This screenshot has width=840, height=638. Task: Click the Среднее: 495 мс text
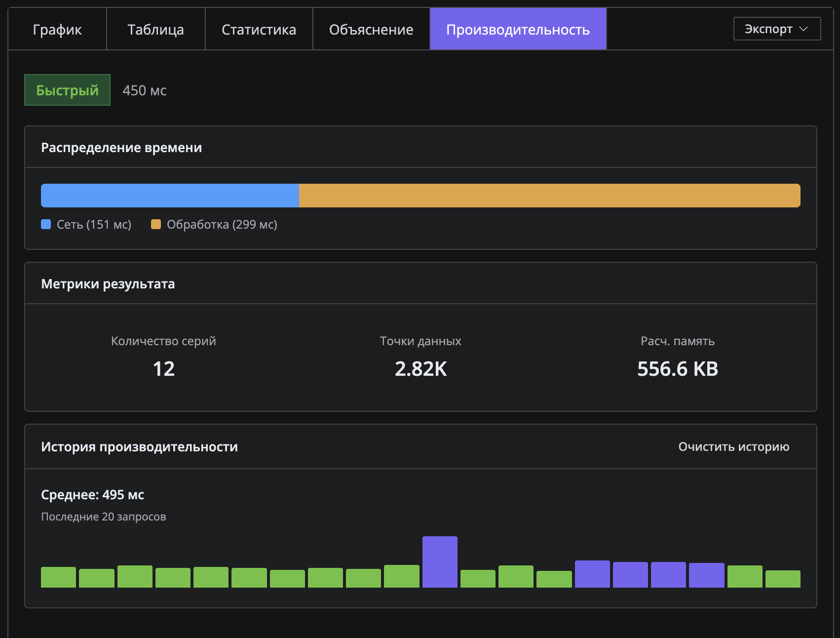(93, 495)
